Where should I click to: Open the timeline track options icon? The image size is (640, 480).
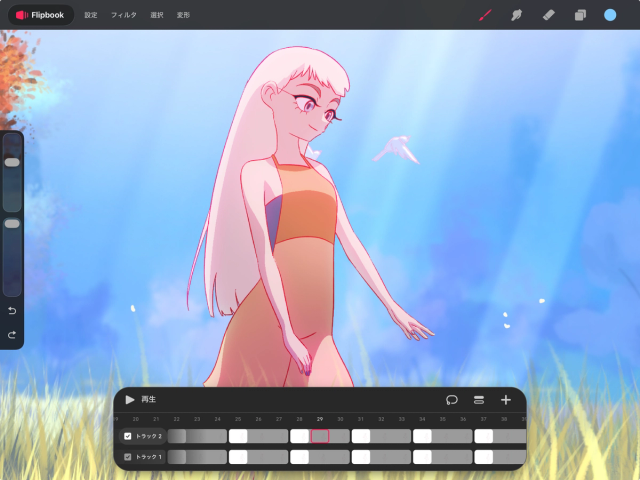tap(479, 400)
